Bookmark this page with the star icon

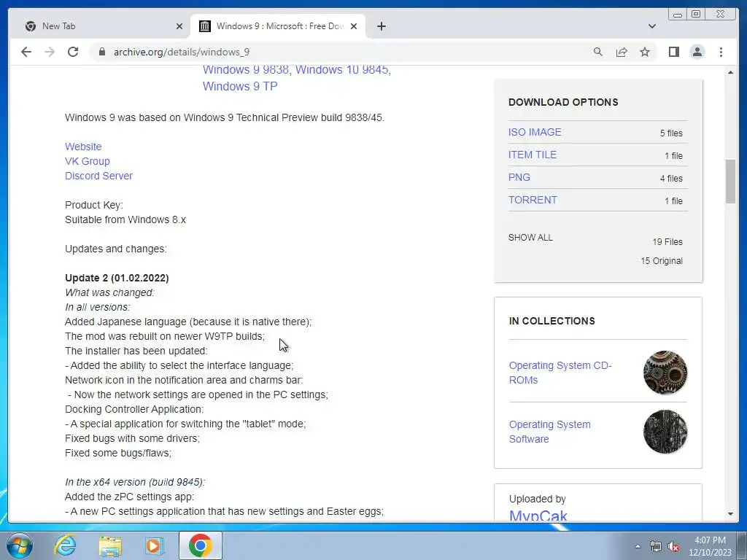pyautogui.click(x=645, y=52)
